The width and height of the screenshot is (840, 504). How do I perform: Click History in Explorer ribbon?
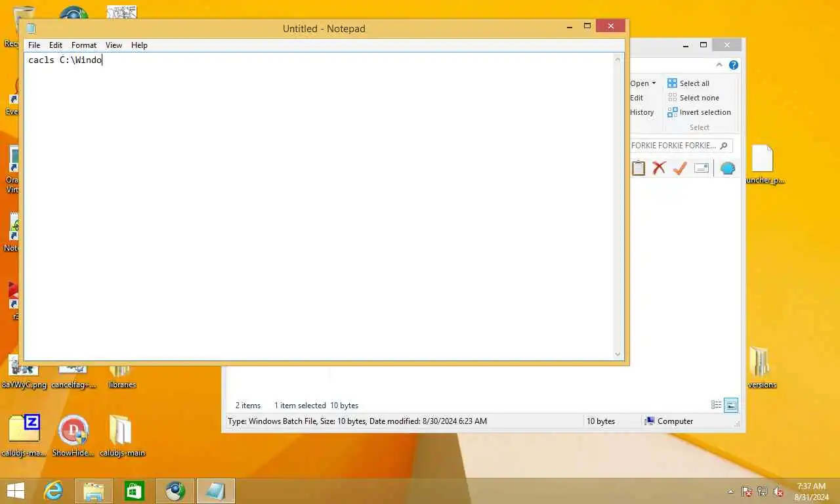642,112
